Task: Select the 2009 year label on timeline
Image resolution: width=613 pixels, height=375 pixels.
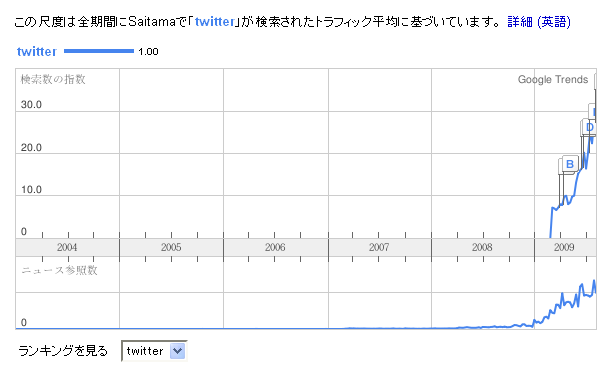Action: (564, 247)
